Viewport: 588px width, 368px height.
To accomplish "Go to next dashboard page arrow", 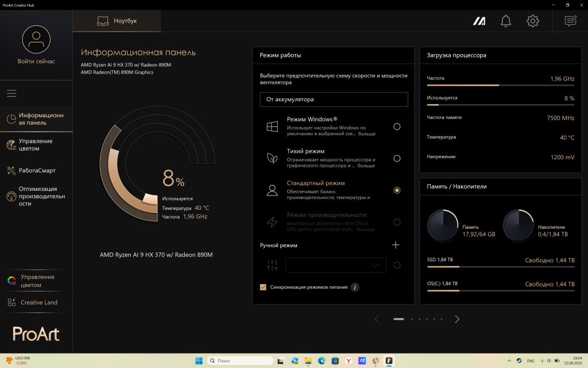I will 457,319.
